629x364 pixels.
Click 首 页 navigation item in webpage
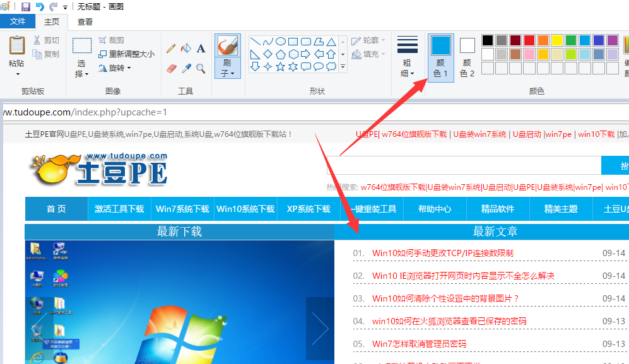[x=56, y=209]
